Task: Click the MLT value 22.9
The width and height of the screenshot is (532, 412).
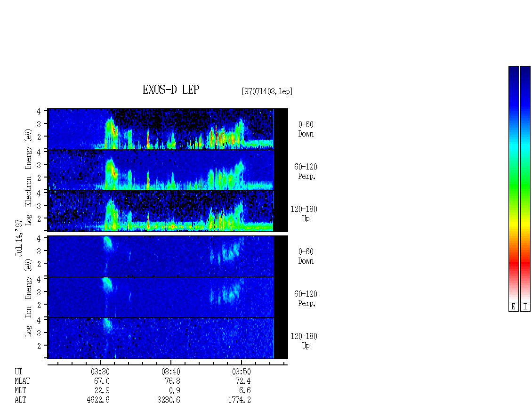Action: pos(102,391)
